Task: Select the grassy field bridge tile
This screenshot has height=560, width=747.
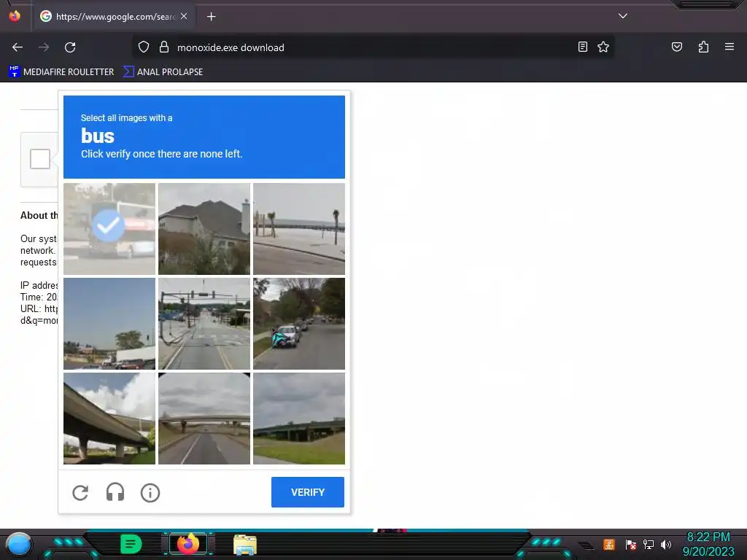Action: (x=298, y=418)
